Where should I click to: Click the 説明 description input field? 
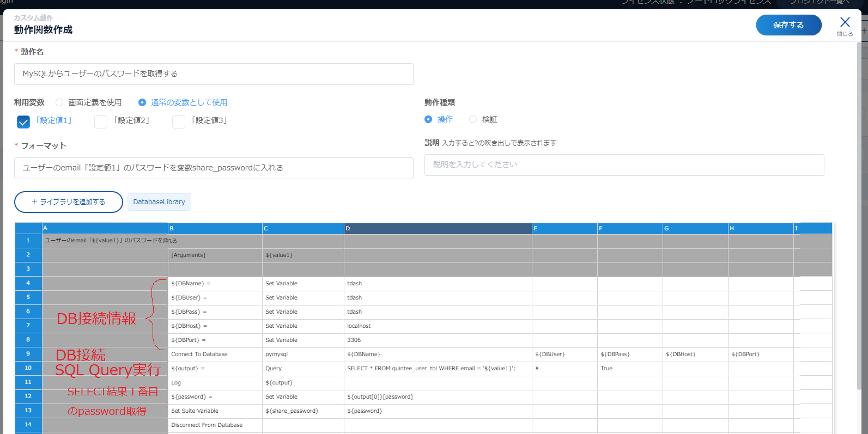[x=624, y=165]
